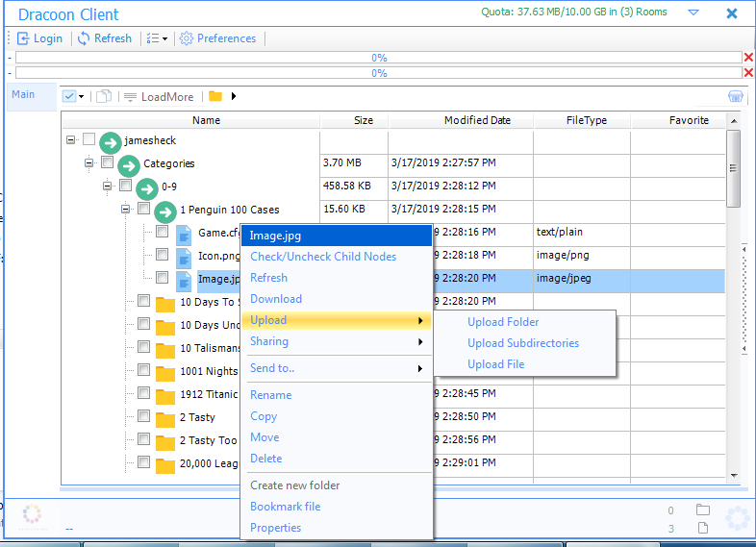Cancel the first transfer with red X
Viewport: 756px width, 547px height.
click(x=748, y=58)
